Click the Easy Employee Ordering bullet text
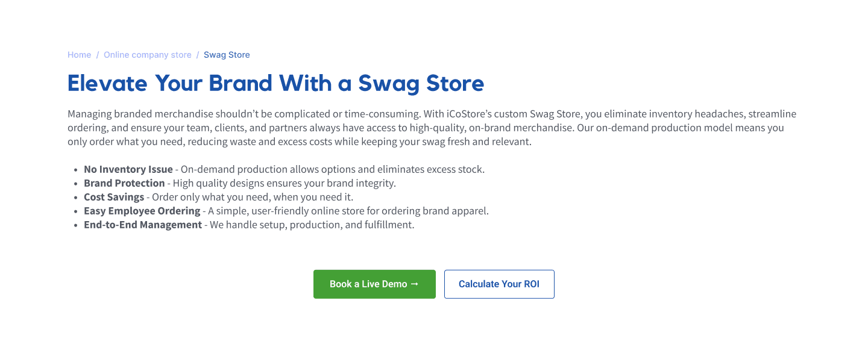 [142, 211]
